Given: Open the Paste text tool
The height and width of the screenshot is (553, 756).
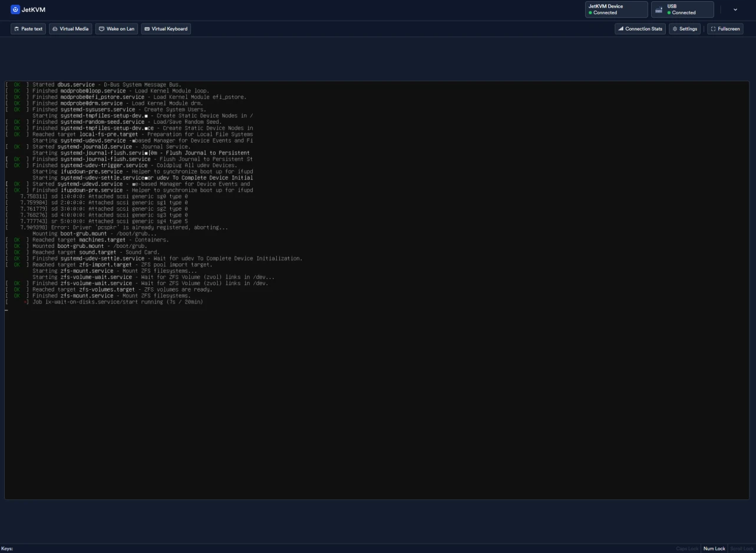Looking at the screenshot, I should pyautogui.click(x=28, y=29).
